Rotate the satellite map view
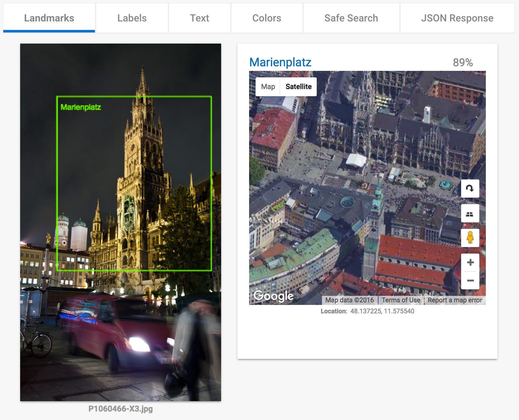The height and width of the screenshot is (420, 519). point(470,188)
